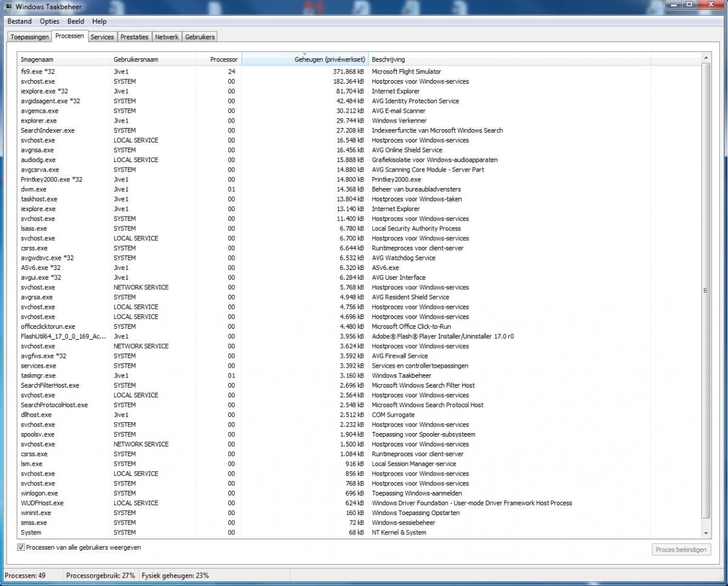Select the dwm.exe process
Image resolution: width=728 pixels, height=586 pixels.
pyautogui.click(x=359, y=189)
